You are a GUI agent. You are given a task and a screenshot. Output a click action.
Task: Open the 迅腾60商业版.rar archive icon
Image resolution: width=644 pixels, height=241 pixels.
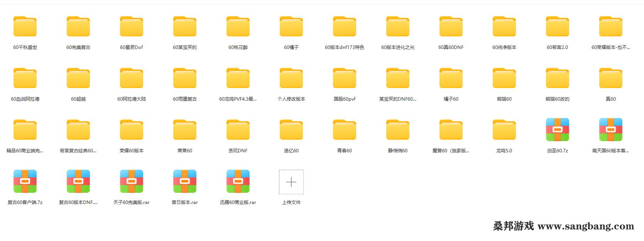pyautogui.click(x=238, y=181)
